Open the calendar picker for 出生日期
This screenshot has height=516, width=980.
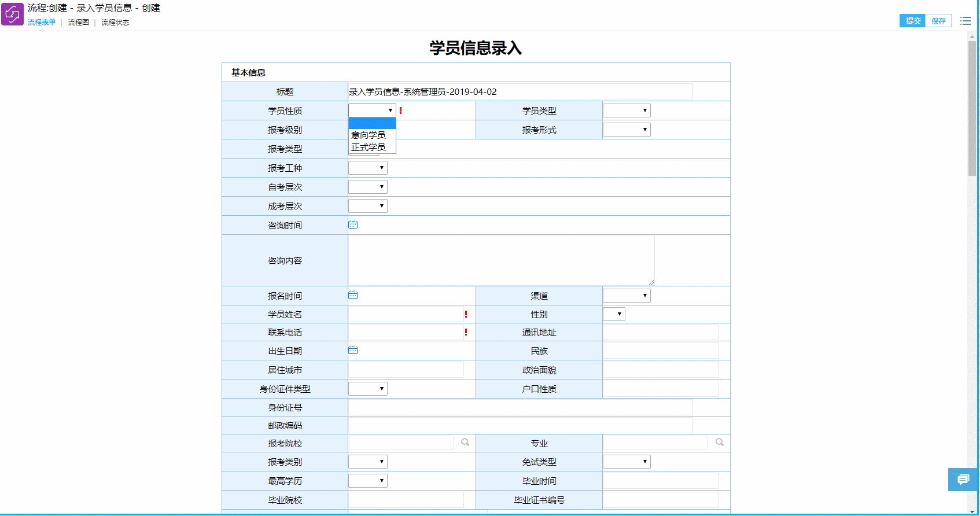(x=353, y=350)
